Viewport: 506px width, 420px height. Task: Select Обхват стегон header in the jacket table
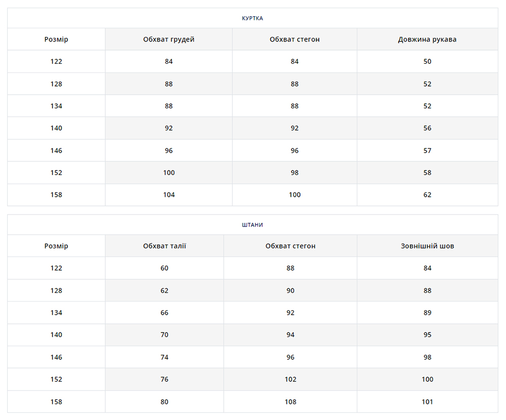294,39
